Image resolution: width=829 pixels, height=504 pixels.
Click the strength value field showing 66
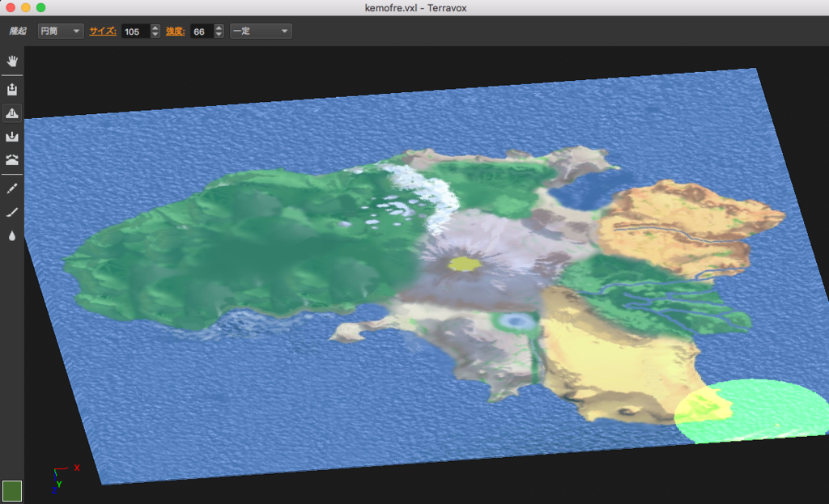tap(202, 32)
